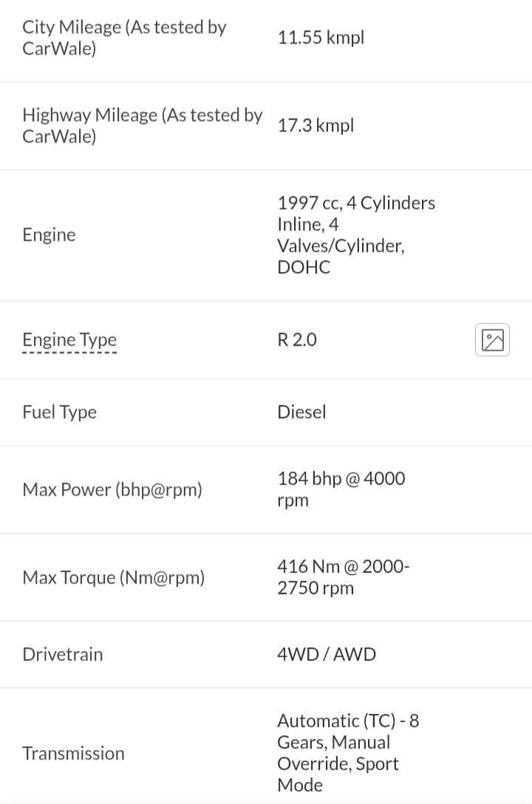Select the 17.3 kmpl highway mileage value
Image resolution: width=532 pixels, height=804 pixels.
[316, 126]
